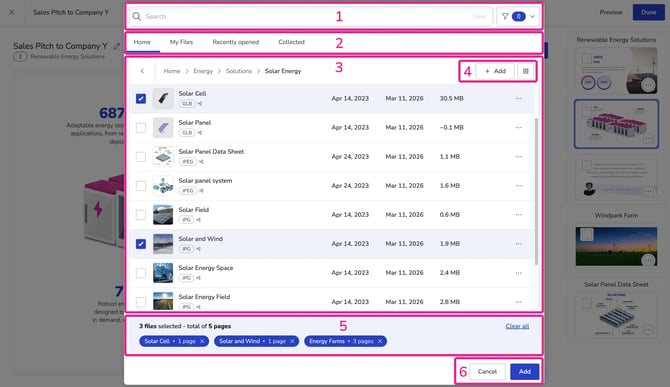Check the Solar Panel Data Sheet checkbox

tap(141, 157)
